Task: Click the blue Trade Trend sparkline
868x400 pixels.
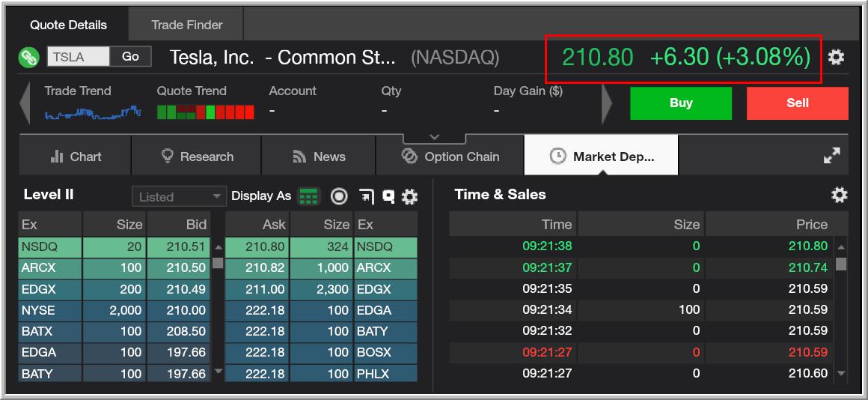Action: 93,112
